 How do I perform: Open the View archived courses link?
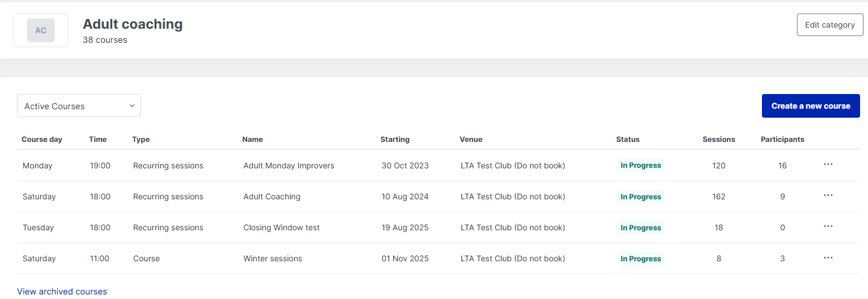(x=62, y=292)
